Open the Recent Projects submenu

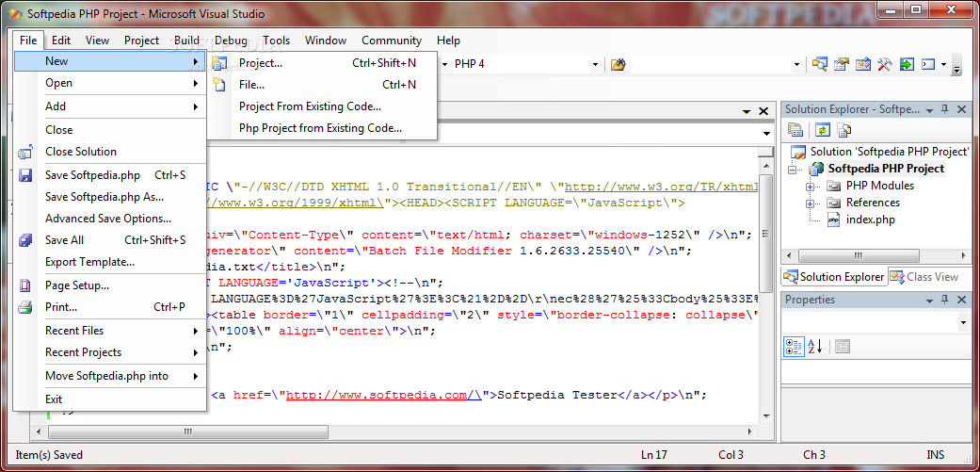(x=109, y=352)
